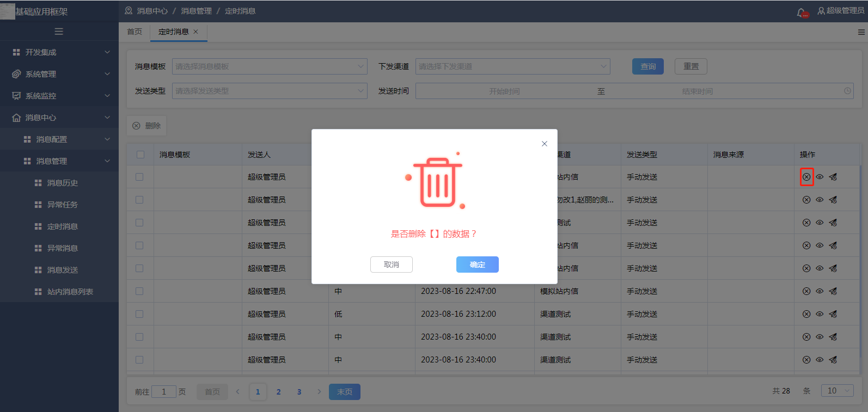Viewport: 868px width, 412px height.
Task: Expand 系统监控 menu chevron
Action: [x=107, y=96]
